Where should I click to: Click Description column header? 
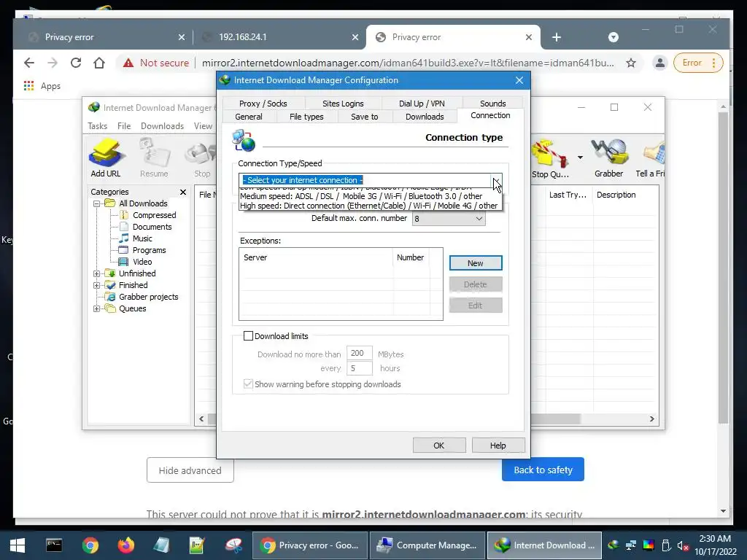(625, 195)
